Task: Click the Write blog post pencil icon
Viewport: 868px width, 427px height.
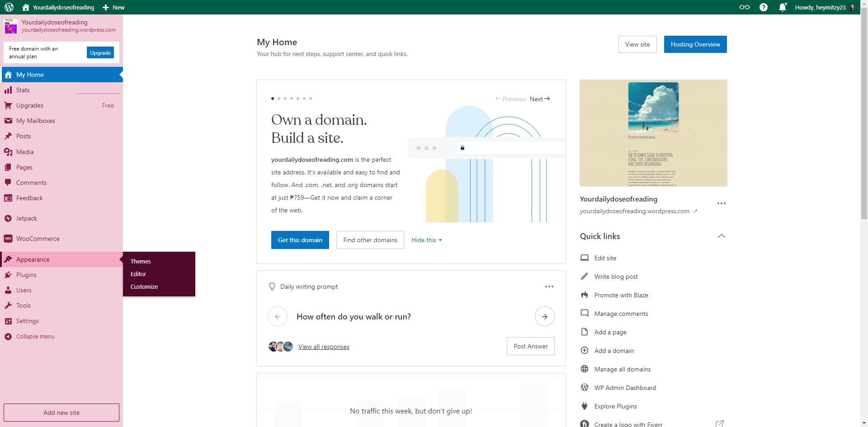Action: [585, 277]
